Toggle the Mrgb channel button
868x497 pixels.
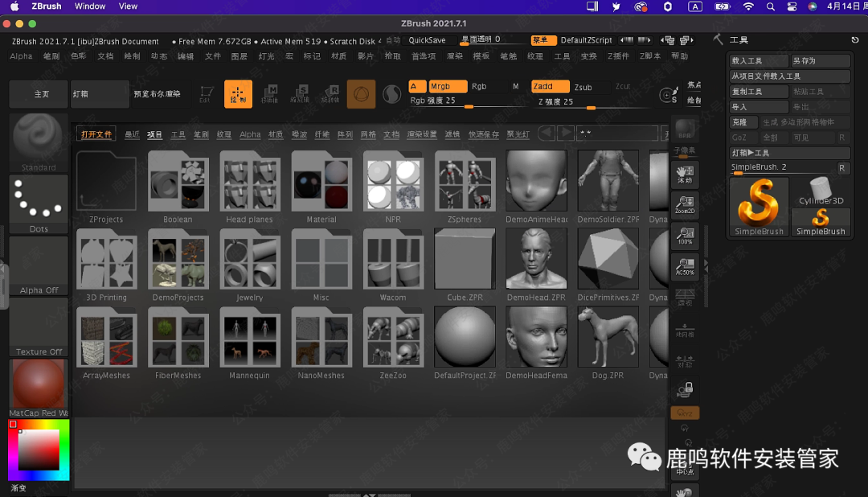(x=448, y=87)
